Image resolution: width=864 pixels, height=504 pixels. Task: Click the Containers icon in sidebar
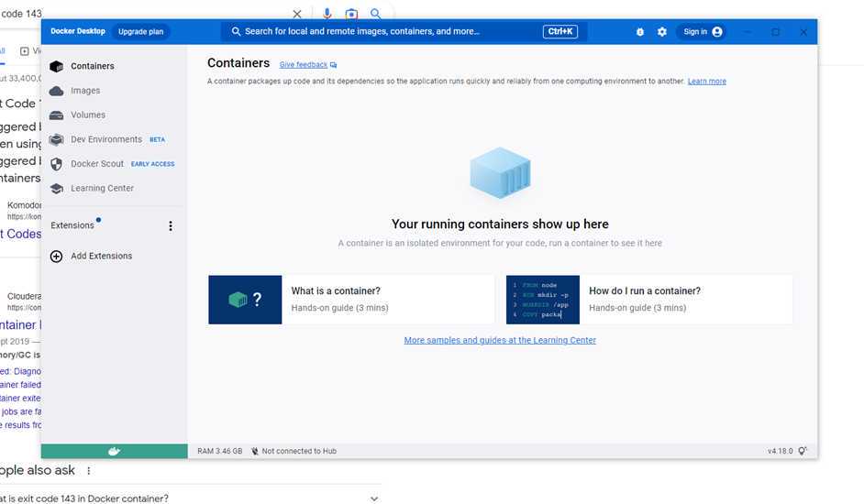point(57,66)
